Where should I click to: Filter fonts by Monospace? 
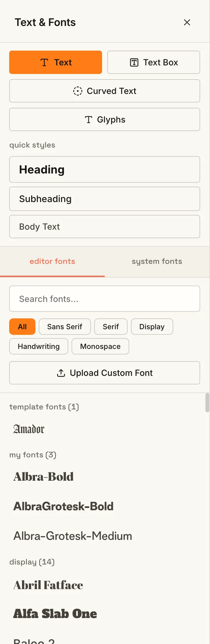pos(100,346)
